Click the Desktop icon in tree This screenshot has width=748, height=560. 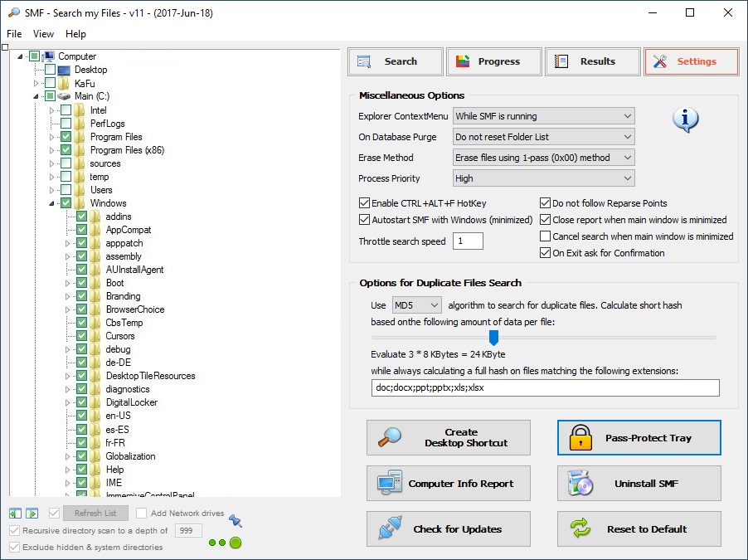64,71
